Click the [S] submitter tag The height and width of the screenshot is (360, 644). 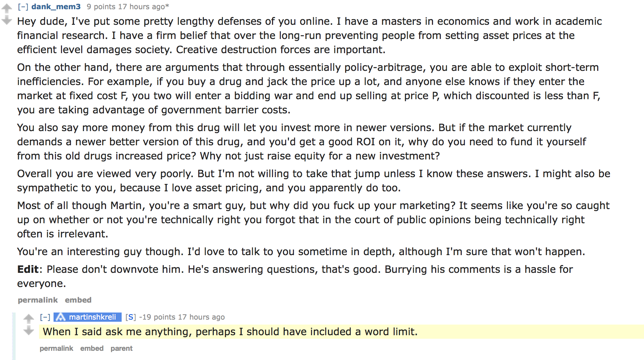click(131, 317)
